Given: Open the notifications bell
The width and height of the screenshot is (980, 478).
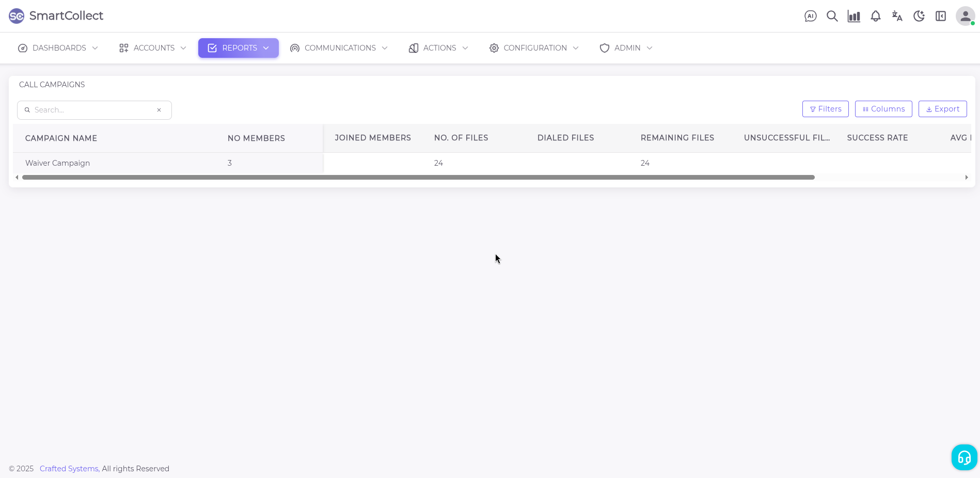Looking at the screenshot, I should [875, 16].
